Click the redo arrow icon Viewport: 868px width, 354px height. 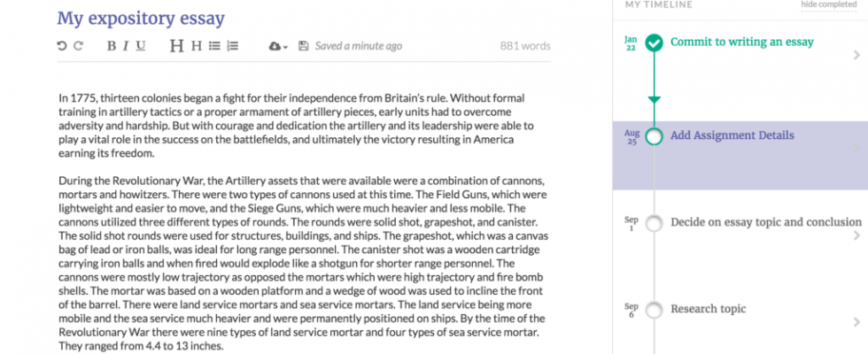tap(78, 46)
